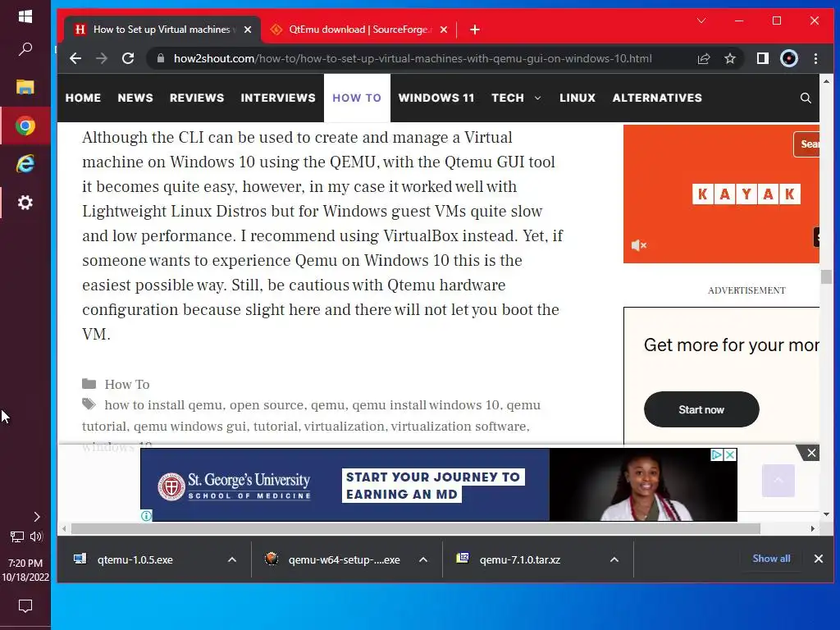The image size is (840, 630).
Task: Open the WINDOWS 11 section
Action: tap(436, 98)
